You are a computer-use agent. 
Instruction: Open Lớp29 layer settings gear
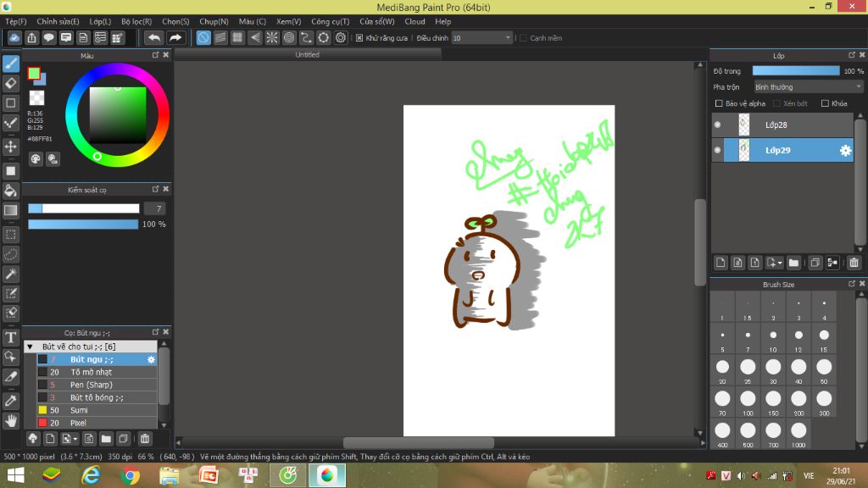click(x=845, y=151)
